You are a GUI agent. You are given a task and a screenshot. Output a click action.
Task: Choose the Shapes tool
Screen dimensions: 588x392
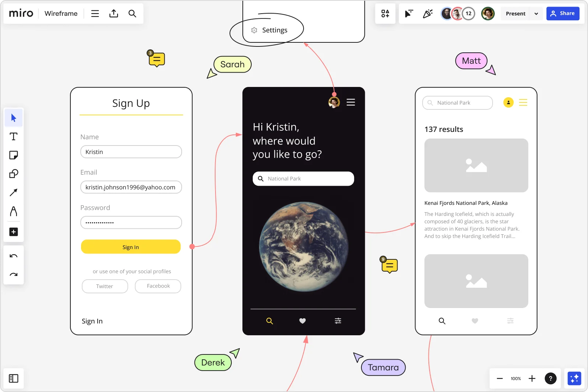tap(14, 174)
